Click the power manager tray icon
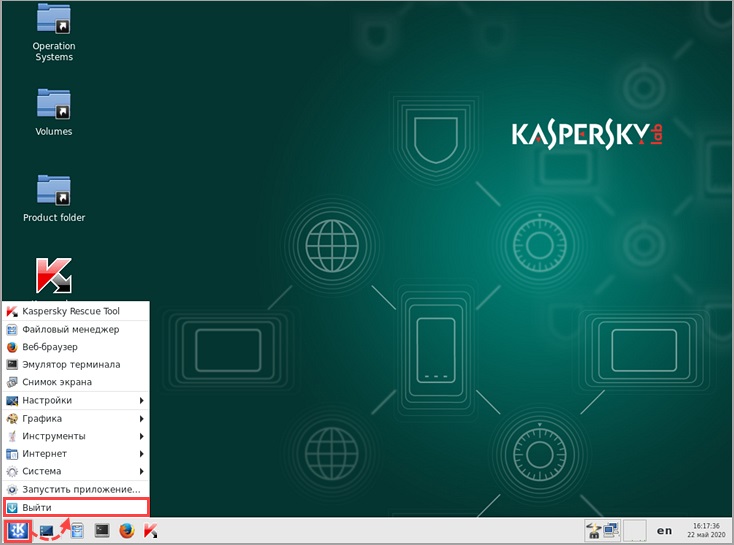 pyautogui.click(x=594, y=530)
